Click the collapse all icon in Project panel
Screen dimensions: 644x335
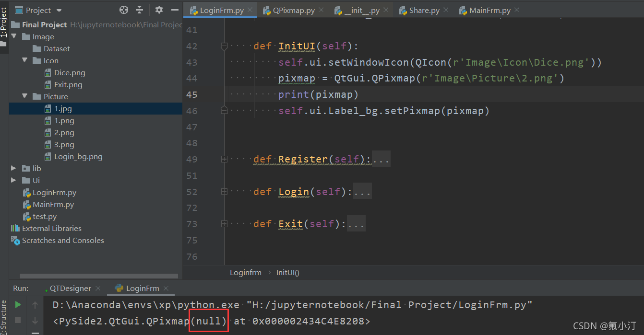[140, 10]
